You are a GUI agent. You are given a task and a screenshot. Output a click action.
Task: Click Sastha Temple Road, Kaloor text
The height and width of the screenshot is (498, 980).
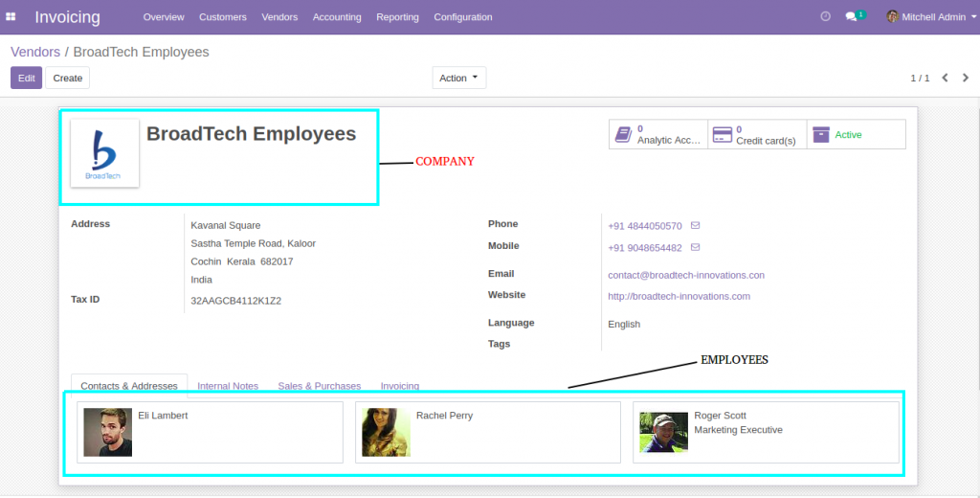click(253, 243)
